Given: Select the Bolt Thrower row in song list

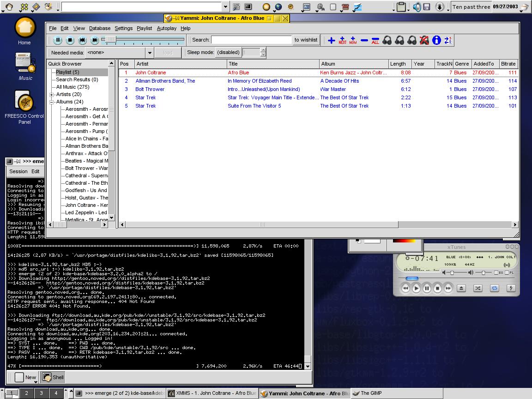Looking at the screenshot, I should [318, 89].
